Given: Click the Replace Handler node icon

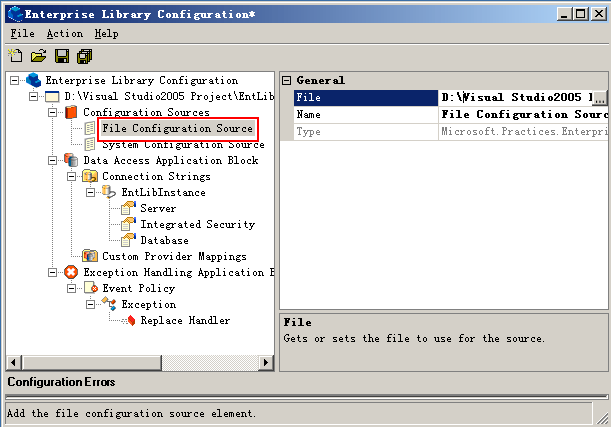Looking at the screenshot, I should tap(129, 320).
